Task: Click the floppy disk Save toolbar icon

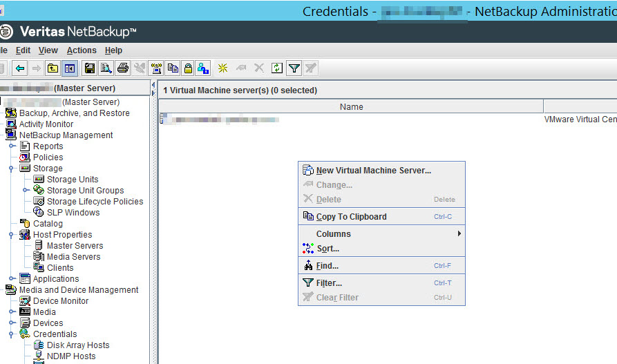Action: tap(90, 68)
